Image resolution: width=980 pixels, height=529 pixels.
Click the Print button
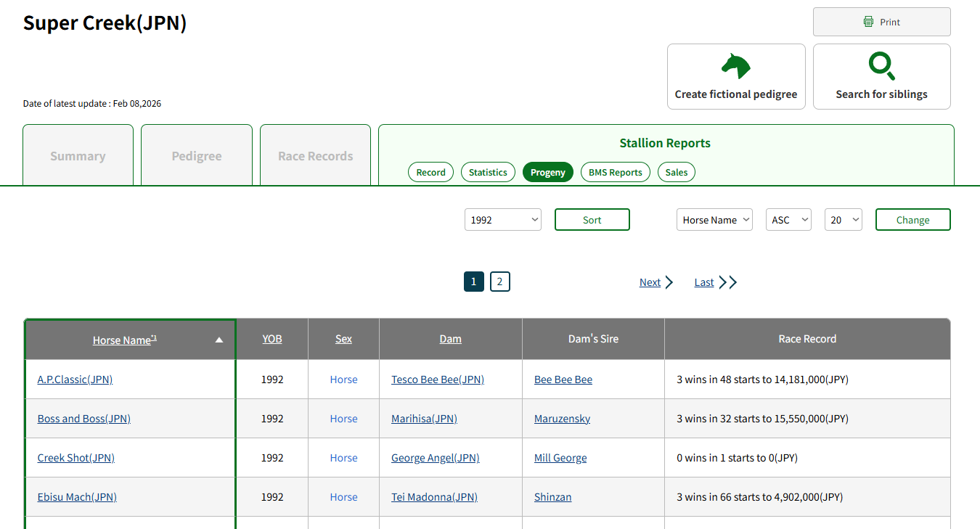(882, 22)
